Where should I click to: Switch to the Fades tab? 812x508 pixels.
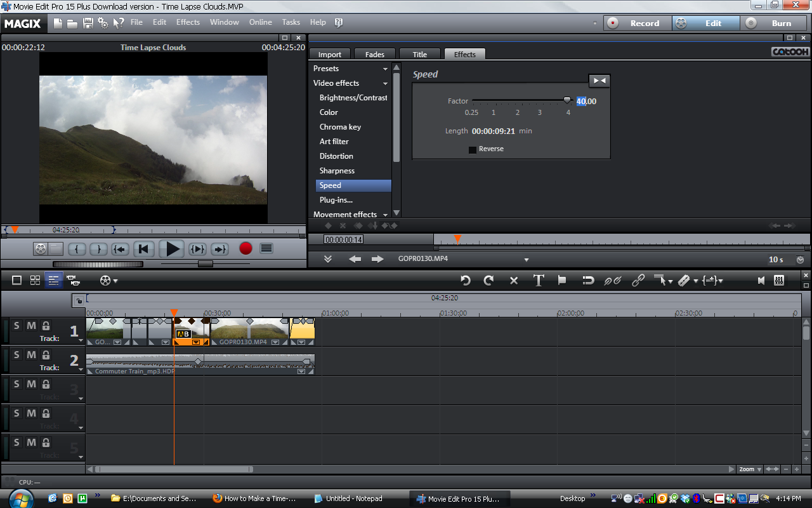tap(374, 53)
